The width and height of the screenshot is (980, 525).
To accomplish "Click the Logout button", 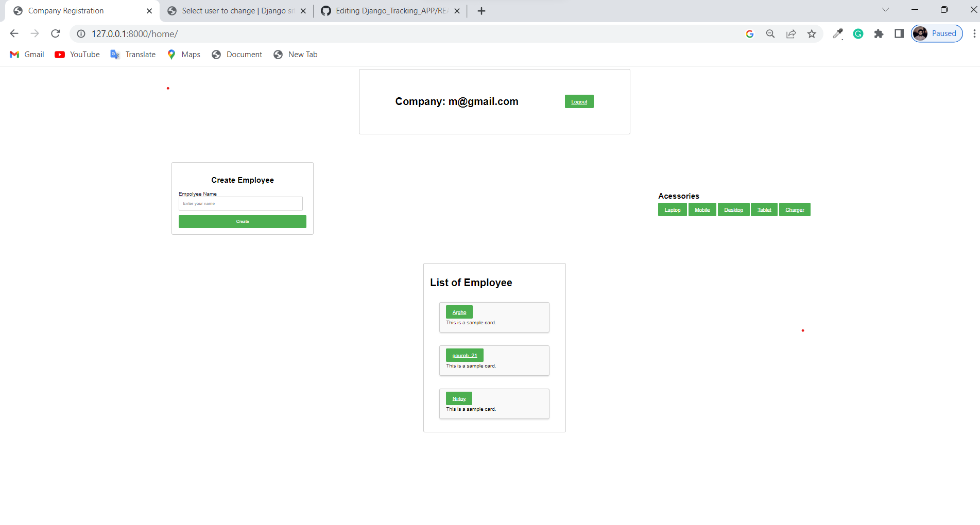I will 579,101.
